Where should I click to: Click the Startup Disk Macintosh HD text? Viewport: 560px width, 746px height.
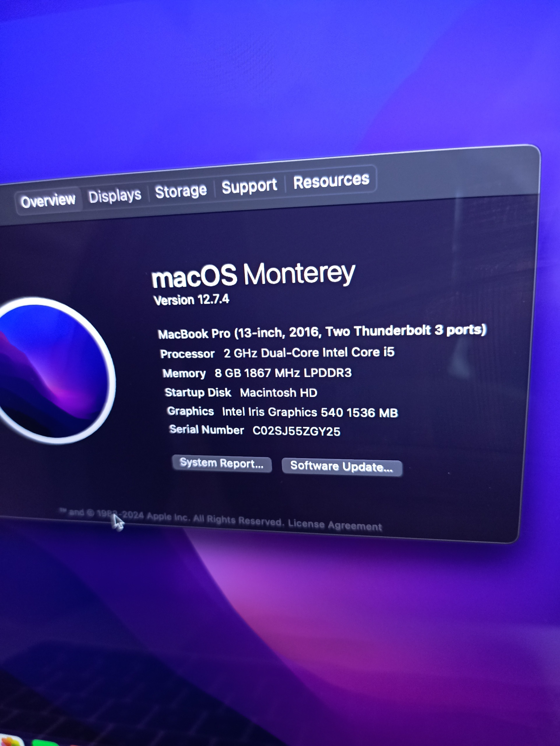click(279, 393)
